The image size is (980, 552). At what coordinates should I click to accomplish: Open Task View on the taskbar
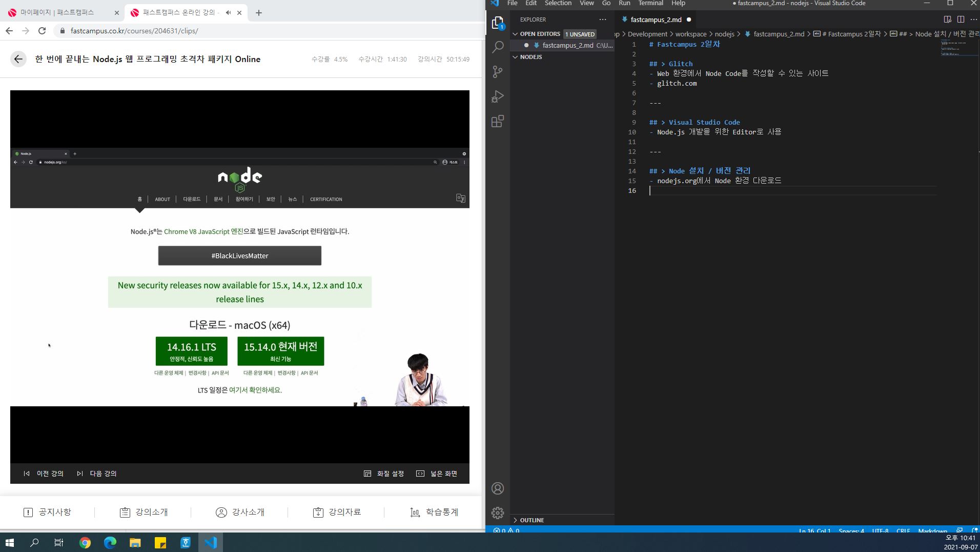pos(59,542)
